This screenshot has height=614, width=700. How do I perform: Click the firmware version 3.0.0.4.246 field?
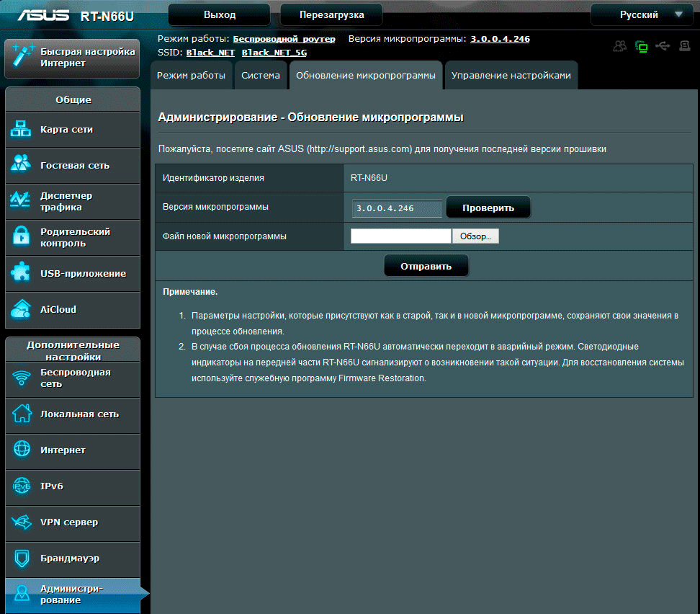click(x=397, y=208)
